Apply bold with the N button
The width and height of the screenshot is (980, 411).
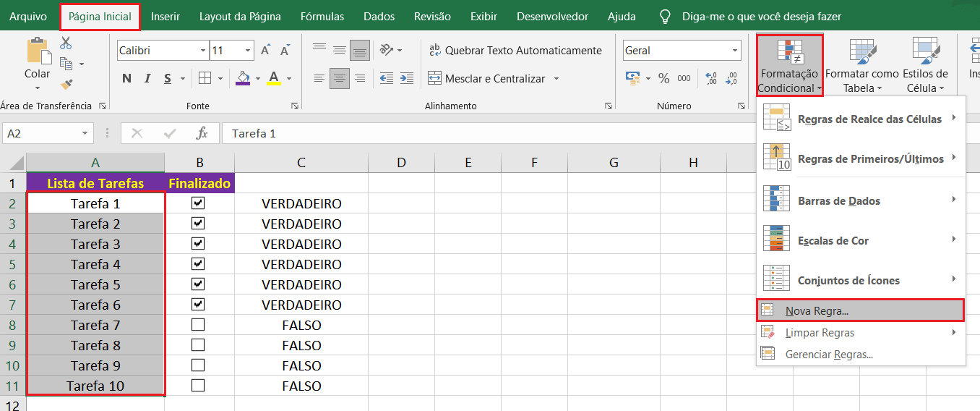point(126,78)
